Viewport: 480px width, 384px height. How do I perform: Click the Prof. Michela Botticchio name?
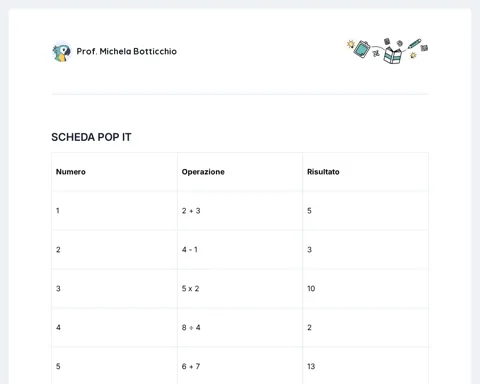click(x=127, y=51)
